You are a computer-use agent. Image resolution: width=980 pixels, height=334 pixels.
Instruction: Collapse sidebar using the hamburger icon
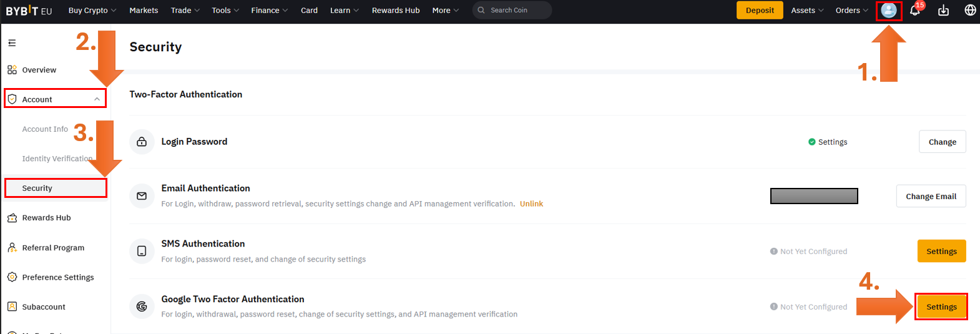pos(12,43)
